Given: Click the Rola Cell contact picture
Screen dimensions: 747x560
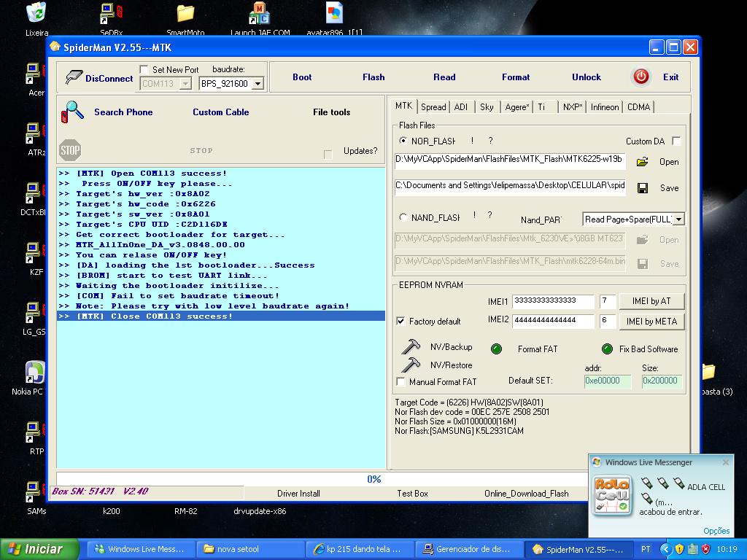Looking at the screenshot, I should [613, 496].
